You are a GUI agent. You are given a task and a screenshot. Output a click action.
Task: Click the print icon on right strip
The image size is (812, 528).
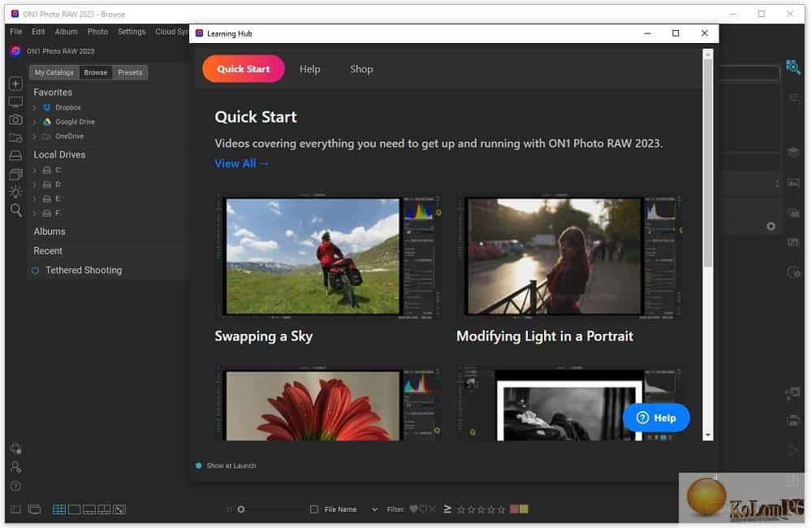pyautogui.click(x=793, y=420)
